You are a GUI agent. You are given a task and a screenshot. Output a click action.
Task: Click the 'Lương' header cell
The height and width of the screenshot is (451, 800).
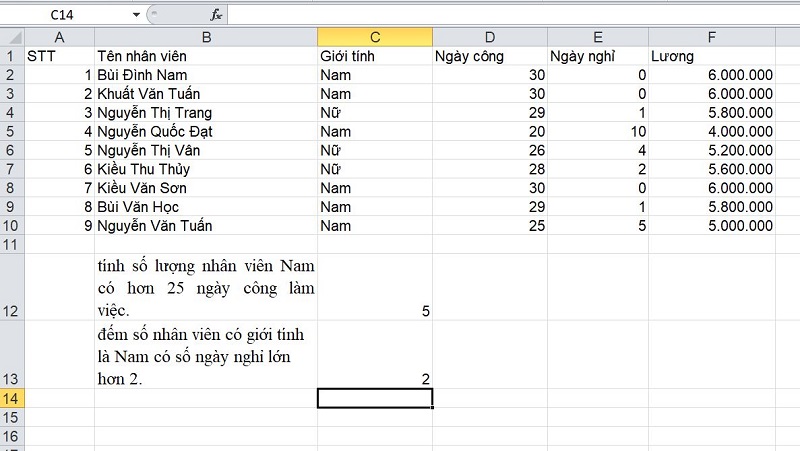pos(711,56)
